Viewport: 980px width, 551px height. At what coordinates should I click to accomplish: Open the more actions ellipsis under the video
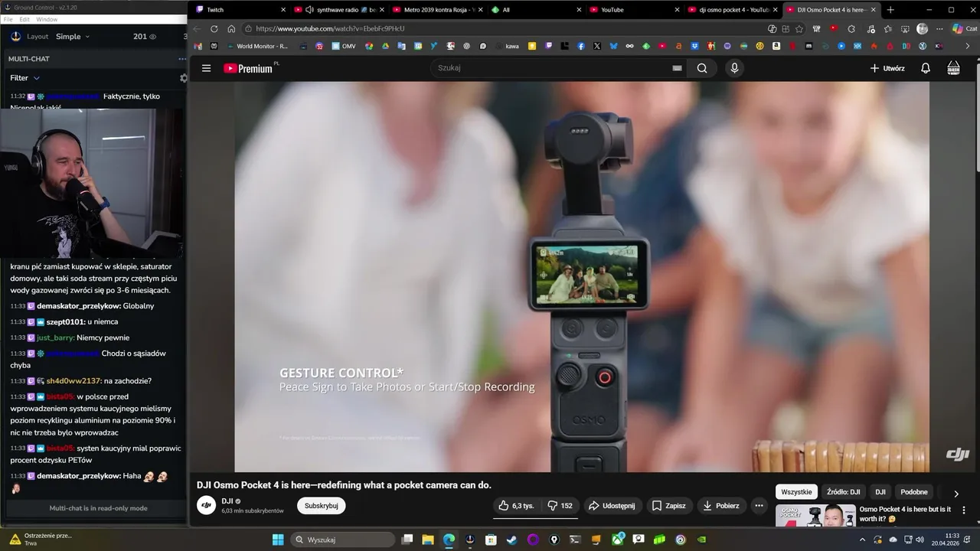pos(759,506)
